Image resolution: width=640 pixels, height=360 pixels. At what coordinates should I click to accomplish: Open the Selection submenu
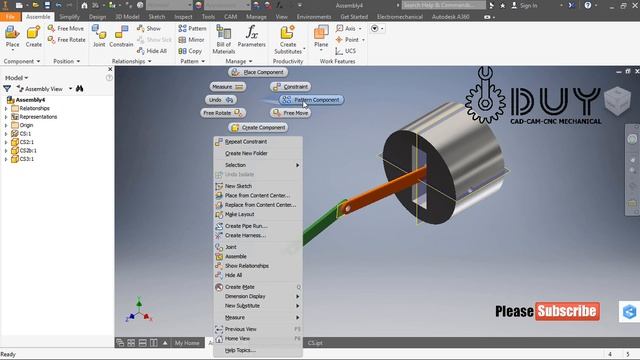point(258,165)
